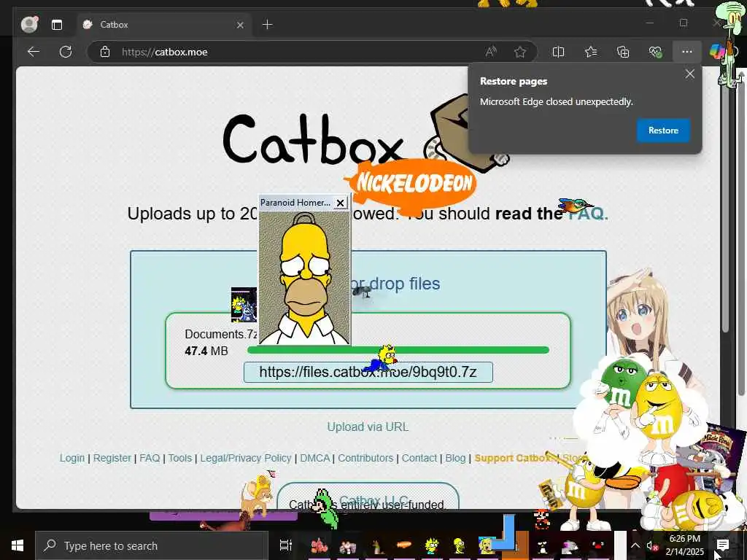
Task: Open Edge Settings and more menu
Action: tap(686, 52)
